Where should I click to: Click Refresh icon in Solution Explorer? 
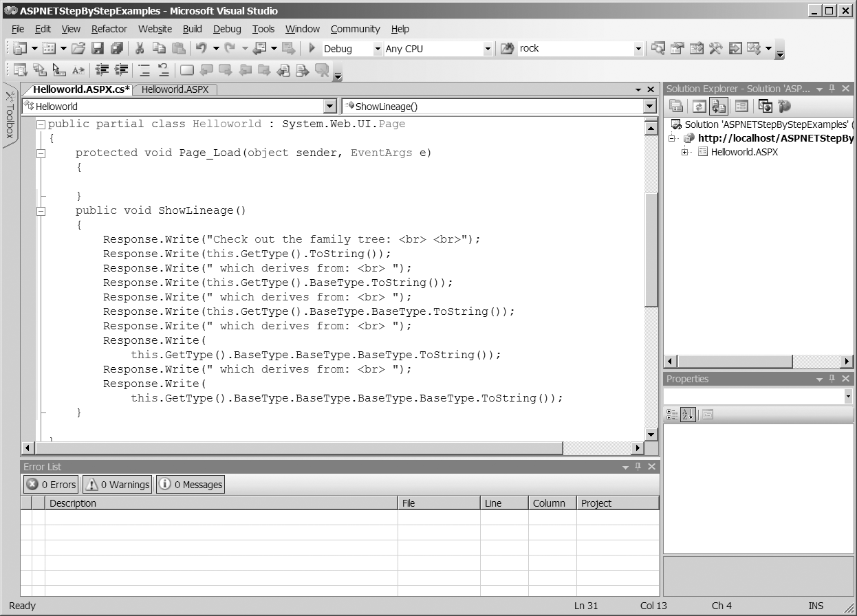click(699, 106)
